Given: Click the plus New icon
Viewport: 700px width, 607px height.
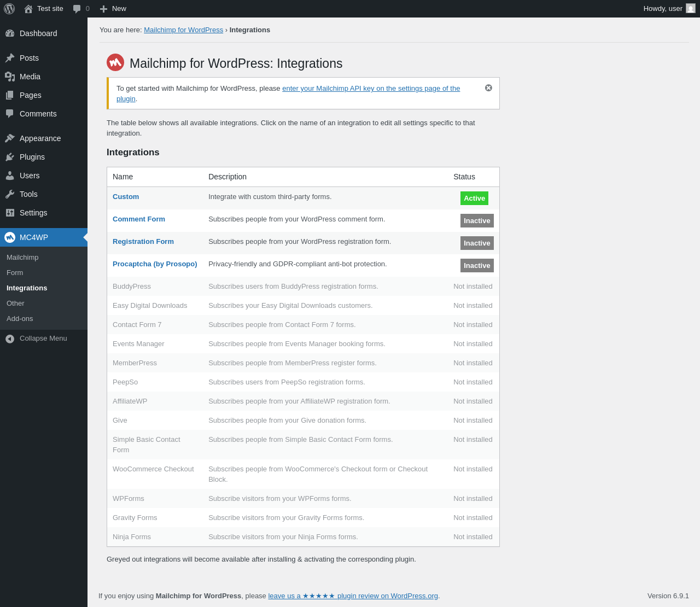Looking at the screenshot, I should (x=103, y=9).
